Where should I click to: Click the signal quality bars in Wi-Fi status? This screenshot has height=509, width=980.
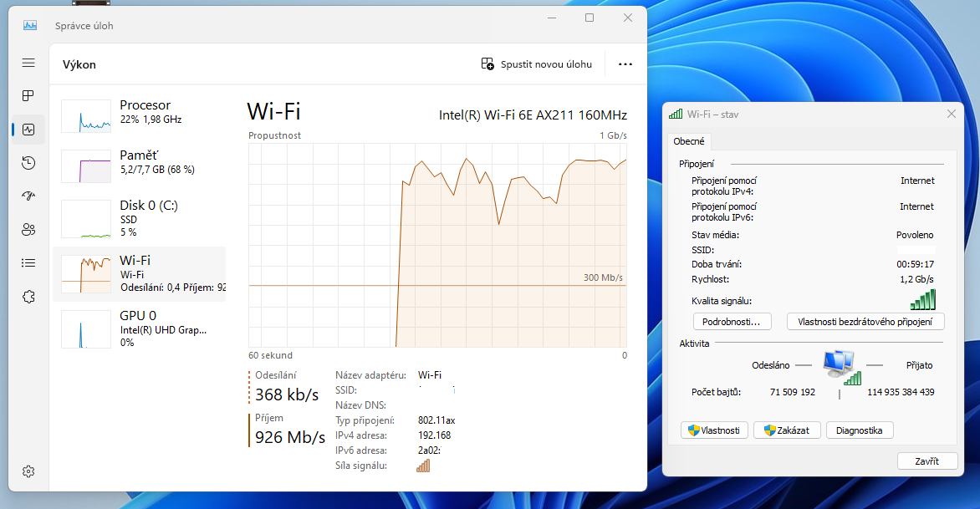pyautogui.click(x=923, y=300)
